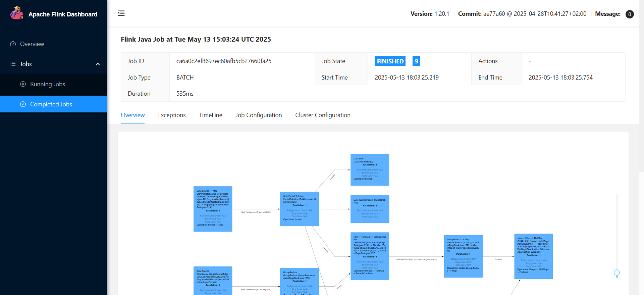The height and width of the screenshot is (295, 644).
Task: Click the Flink Java Job title heading
Action: pyautogui.click(x=196, y=39)
